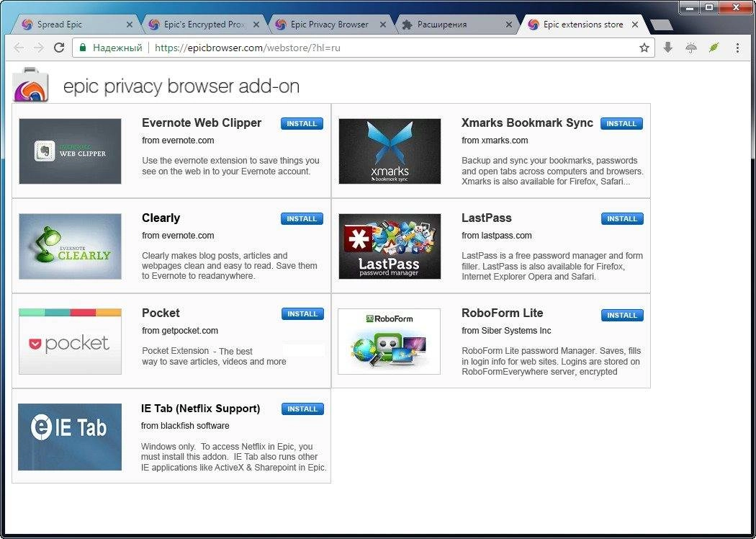Viewport: 756px width, 539px height.
Task: Close the Epic Privacy Browser tab
Action: (x=383, y=24)
